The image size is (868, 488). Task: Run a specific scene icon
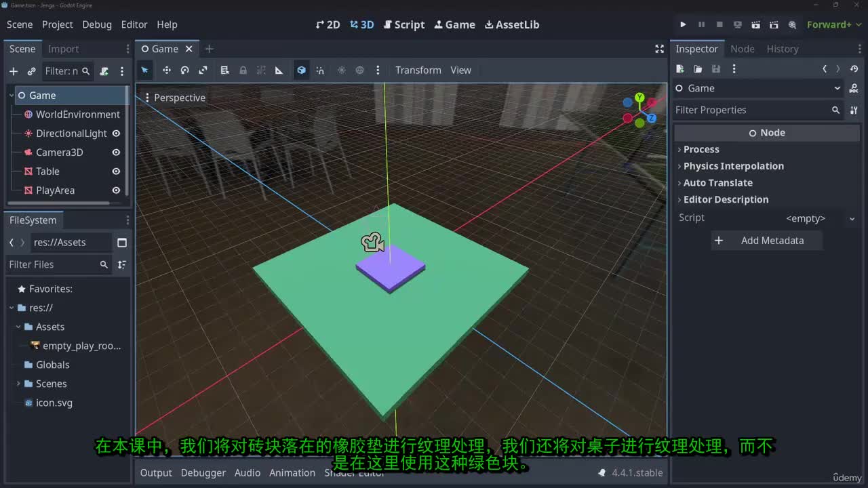pyautogui.click(x=774, y=24)
